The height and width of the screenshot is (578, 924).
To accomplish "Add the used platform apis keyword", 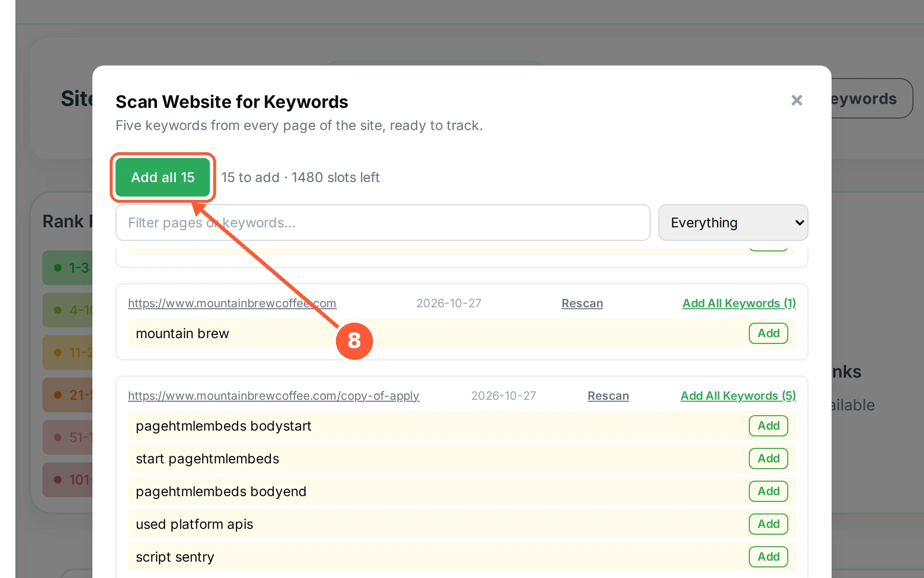I will 768,524.
